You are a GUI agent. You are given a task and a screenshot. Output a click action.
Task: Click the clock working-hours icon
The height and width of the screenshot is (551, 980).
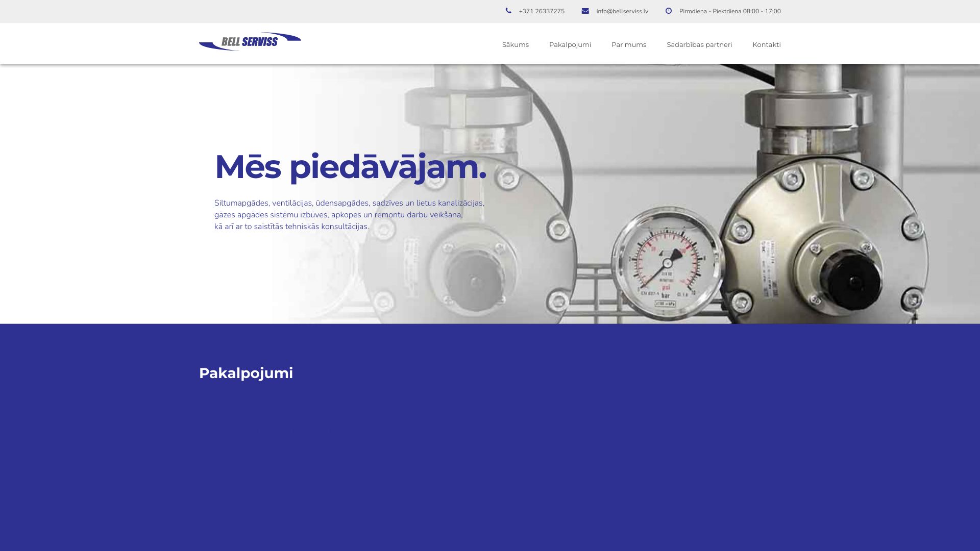coord(668,11)
